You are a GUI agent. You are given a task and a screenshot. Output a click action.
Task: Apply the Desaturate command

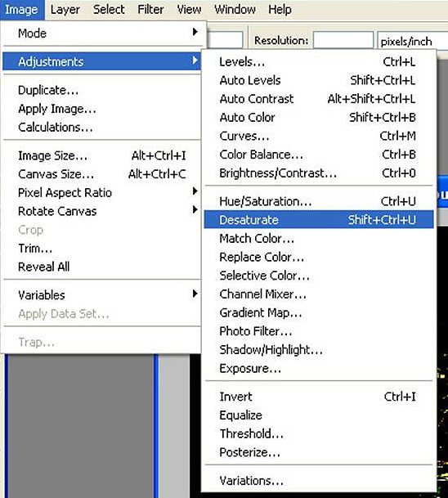pyautogui.click(x=319, y=220)
